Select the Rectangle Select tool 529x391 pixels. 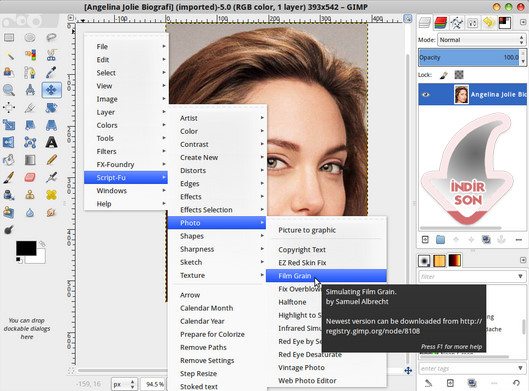tap(9, 37)
